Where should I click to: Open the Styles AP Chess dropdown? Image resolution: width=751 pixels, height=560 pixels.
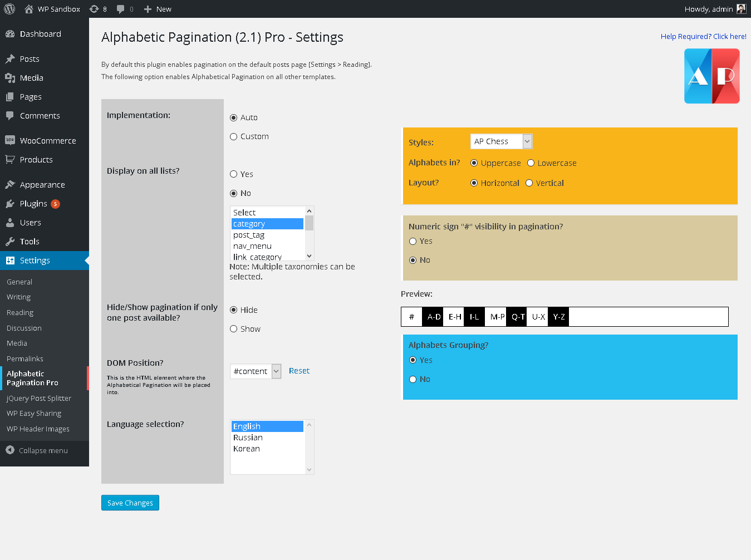point(501,141)
